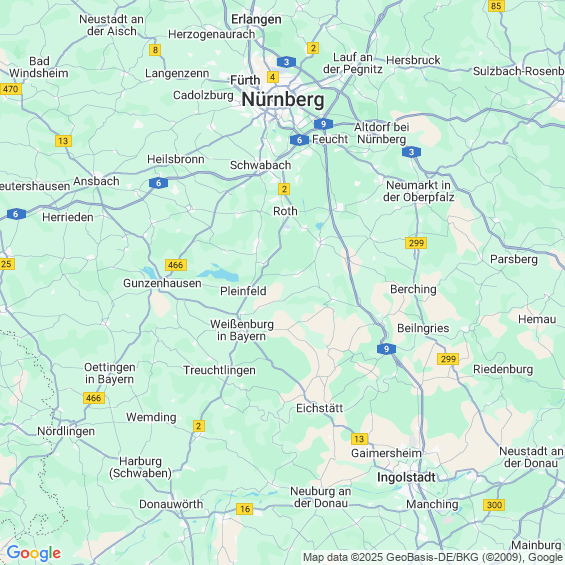Click the yellow 13 road shield near Gaimersheim
Viewport: 565px width, 565px height.
[x=359, y=439]
